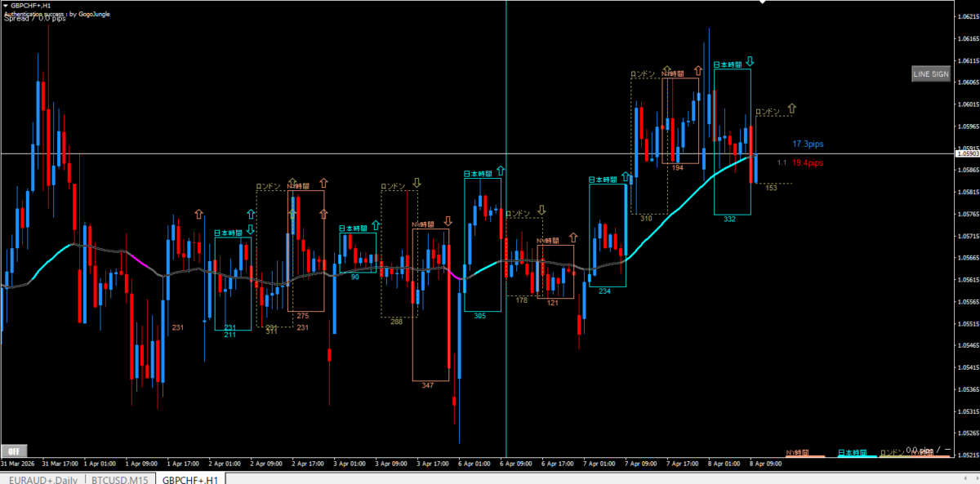Open the BTCUSD.M15 chart tab
Screen dimensions: 980x484
[x=120, y=479]
